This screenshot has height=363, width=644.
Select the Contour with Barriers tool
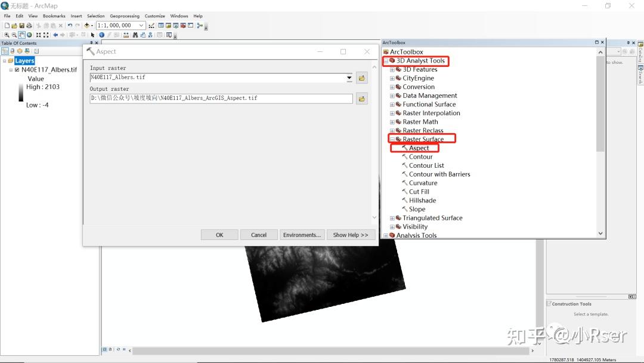[439, 174]
